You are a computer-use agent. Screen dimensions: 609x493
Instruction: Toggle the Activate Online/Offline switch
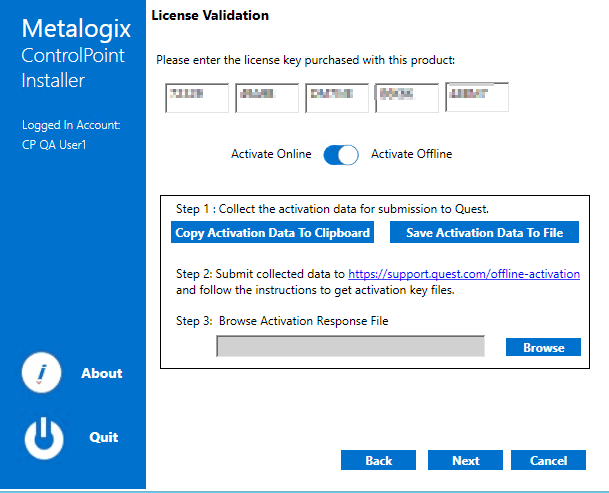[341, 155]
